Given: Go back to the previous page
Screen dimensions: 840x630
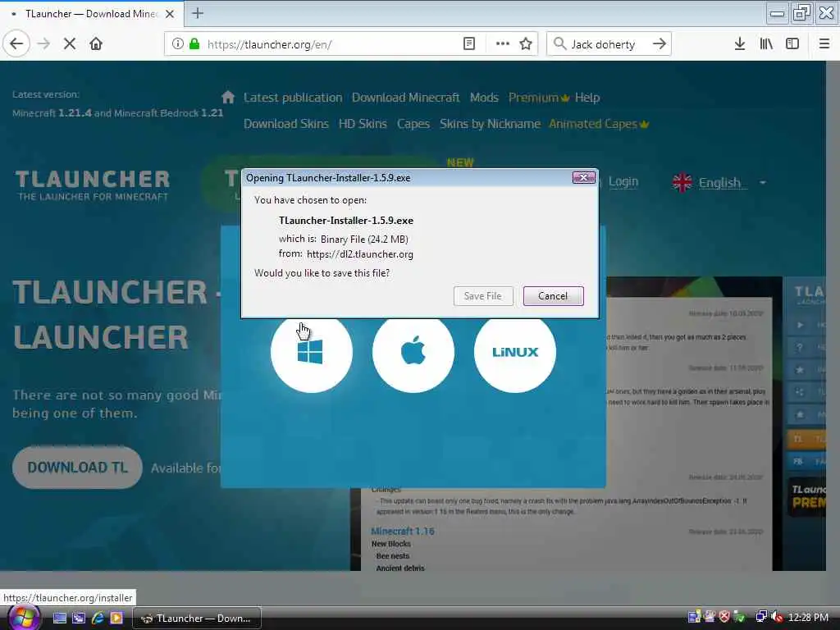Looking at the screenshot, I should click(x=16, y=43).
